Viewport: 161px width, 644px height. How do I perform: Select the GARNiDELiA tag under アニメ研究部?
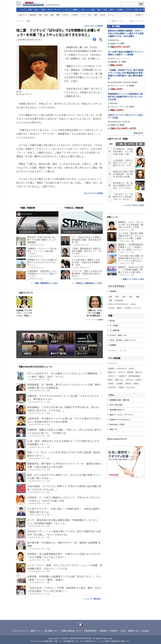click(x=122, y=368)
